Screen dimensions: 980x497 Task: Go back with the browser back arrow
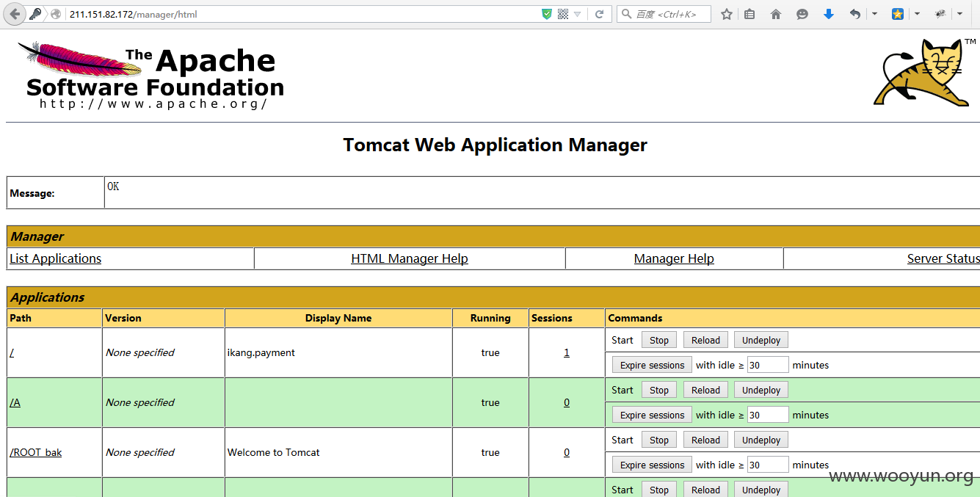click(15, 14)
